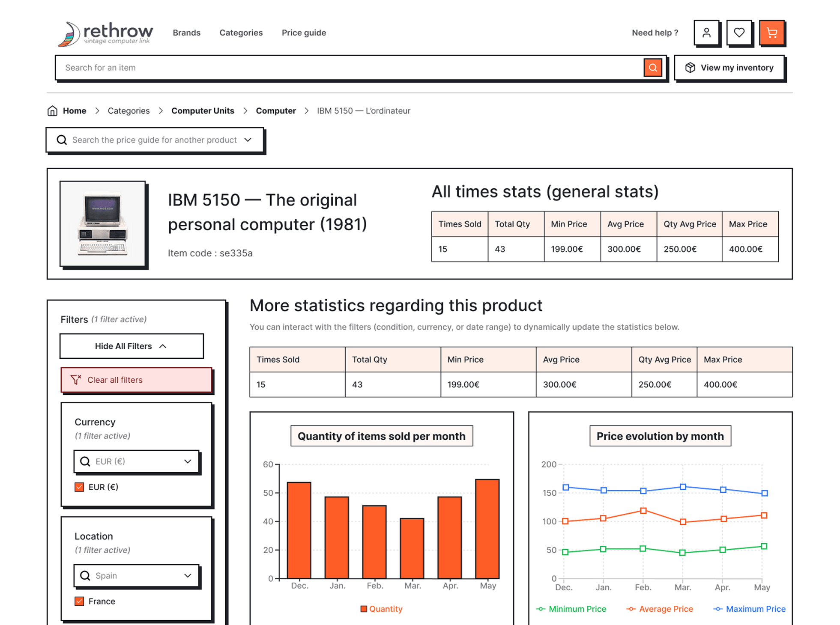Uncheck the EUR (€) checkbox

79,487
